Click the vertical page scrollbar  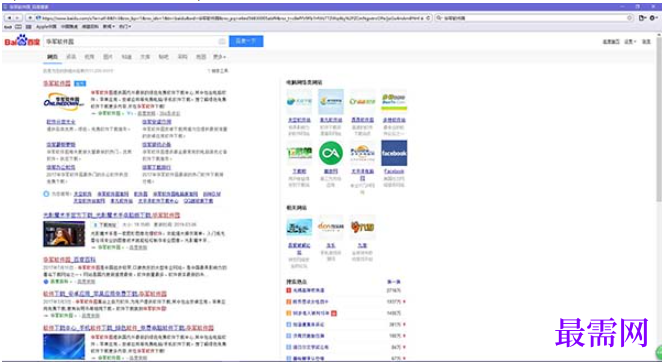click(x=659, y=119)
